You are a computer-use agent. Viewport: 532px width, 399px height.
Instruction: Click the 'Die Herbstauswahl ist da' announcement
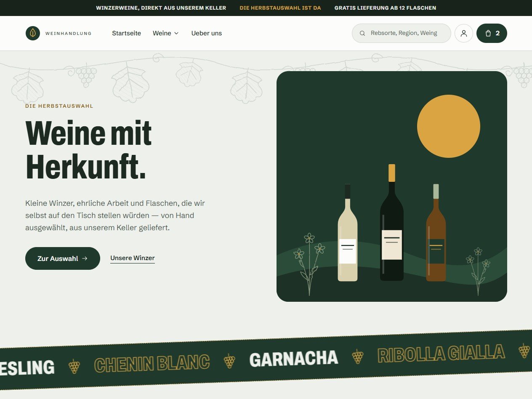pos(280,8)
